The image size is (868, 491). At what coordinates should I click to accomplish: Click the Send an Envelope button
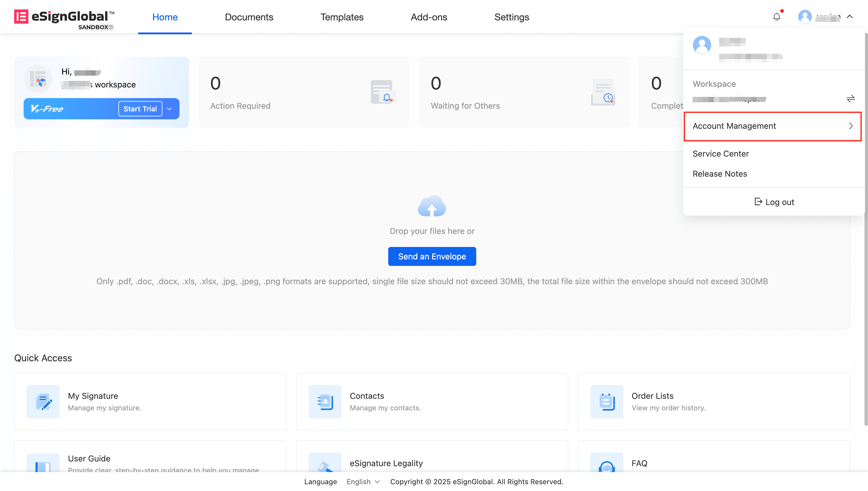point(432,256)
